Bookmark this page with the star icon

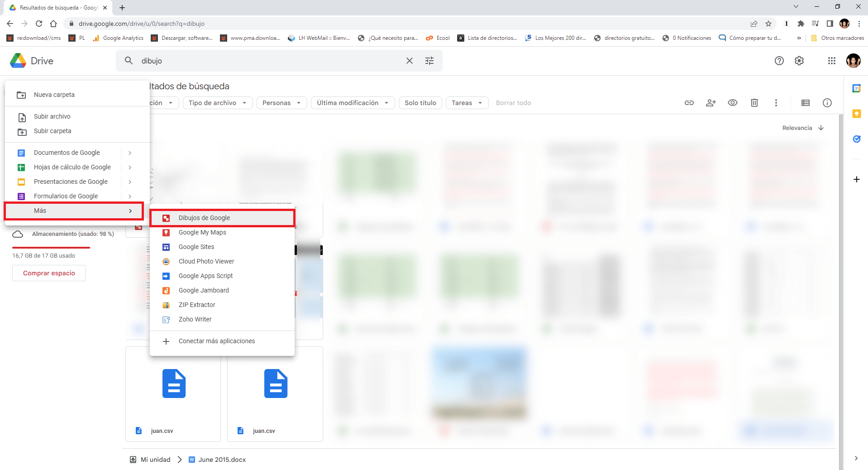(x=768, y=24)
